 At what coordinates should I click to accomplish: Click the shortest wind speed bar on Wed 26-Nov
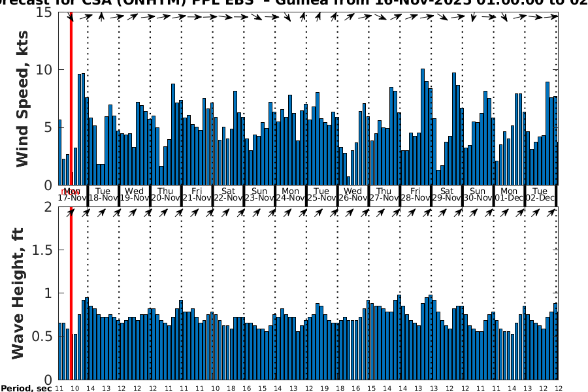348,181
